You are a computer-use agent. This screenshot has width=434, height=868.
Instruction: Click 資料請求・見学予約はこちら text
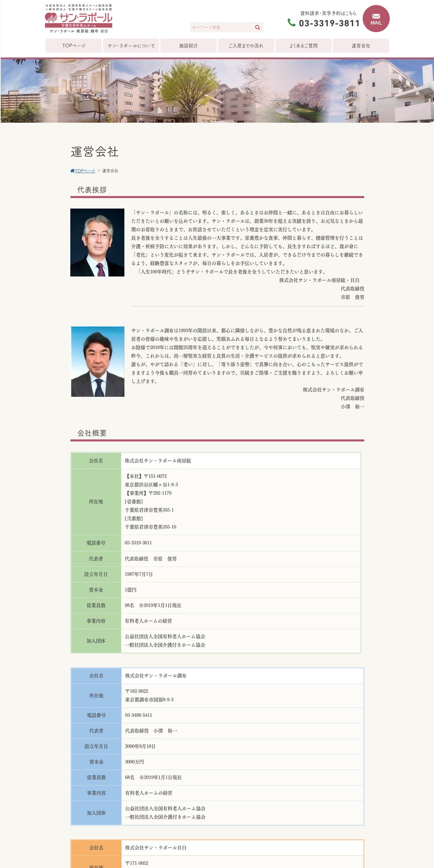coord(328,13)
